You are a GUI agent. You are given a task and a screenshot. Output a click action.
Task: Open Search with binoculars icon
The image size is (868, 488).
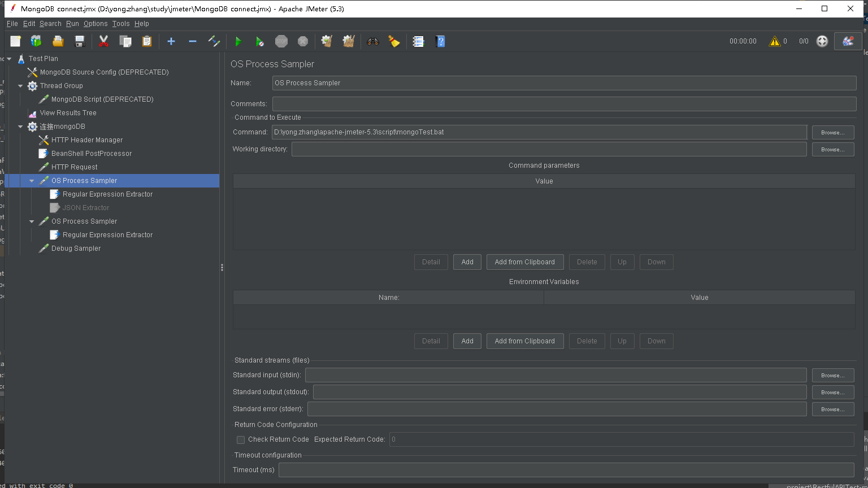(x=373, y=41)
